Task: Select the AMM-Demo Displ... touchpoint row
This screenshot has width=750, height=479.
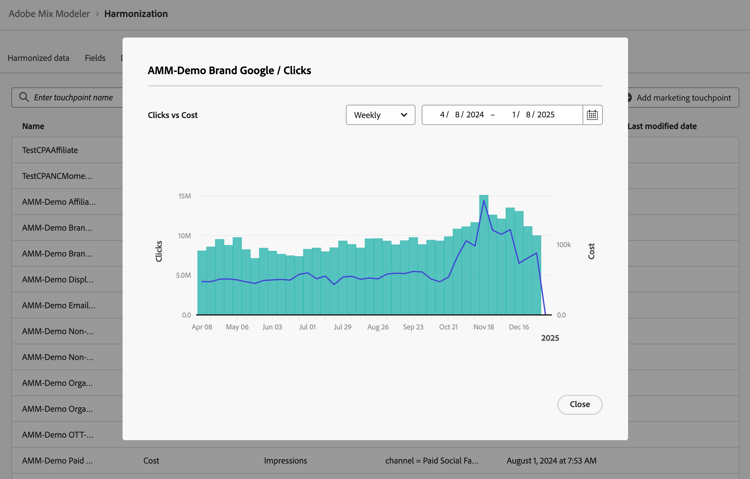Action: point(58,279)
